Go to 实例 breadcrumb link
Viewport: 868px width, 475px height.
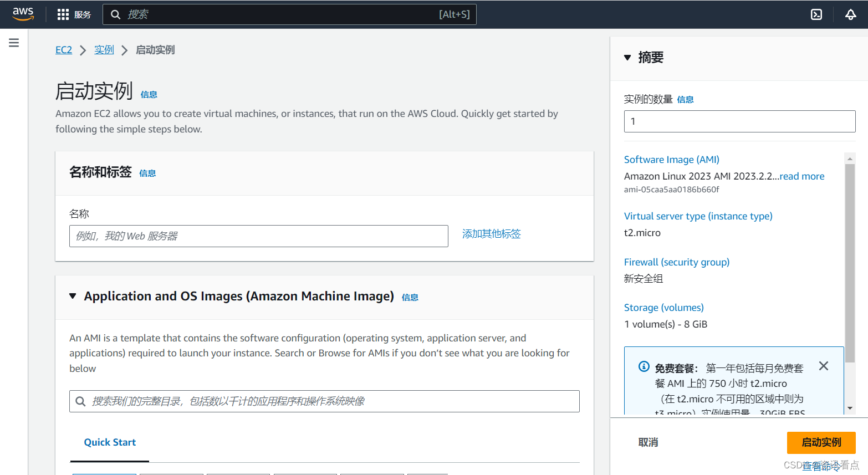click(x=104, y=50)
